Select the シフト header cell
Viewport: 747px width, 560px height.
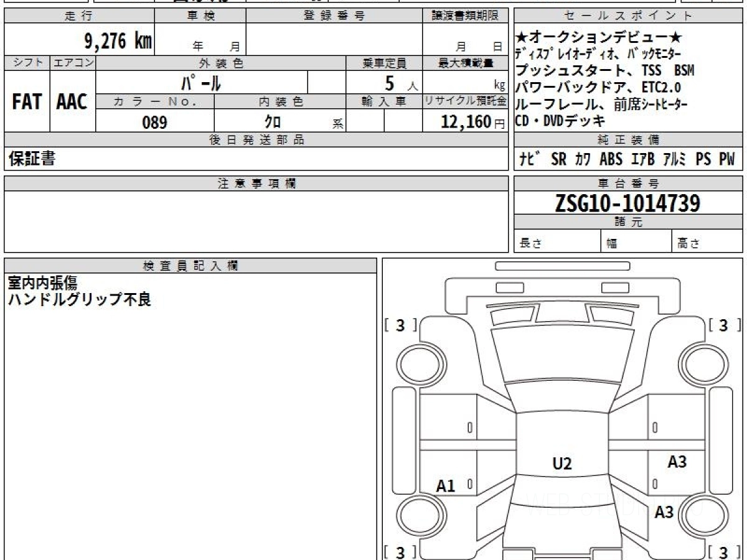[27, 63]
